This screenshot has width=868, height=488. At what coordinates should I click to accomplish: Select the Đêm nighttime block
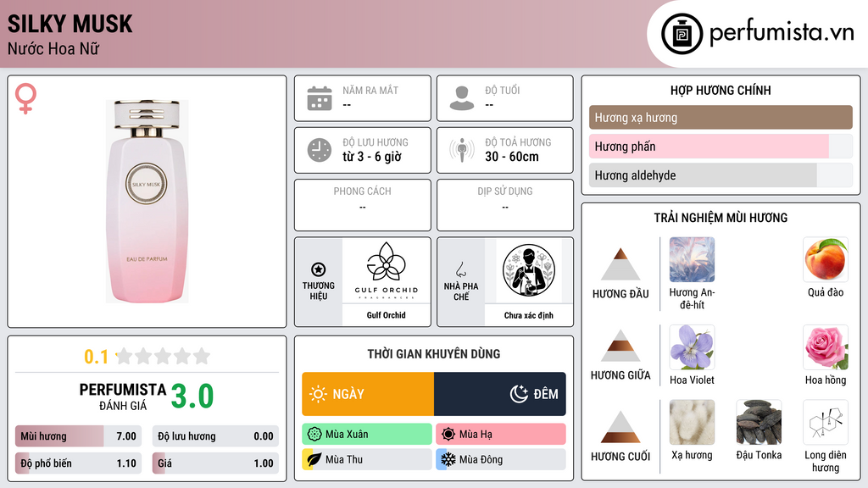click(500, 394)
